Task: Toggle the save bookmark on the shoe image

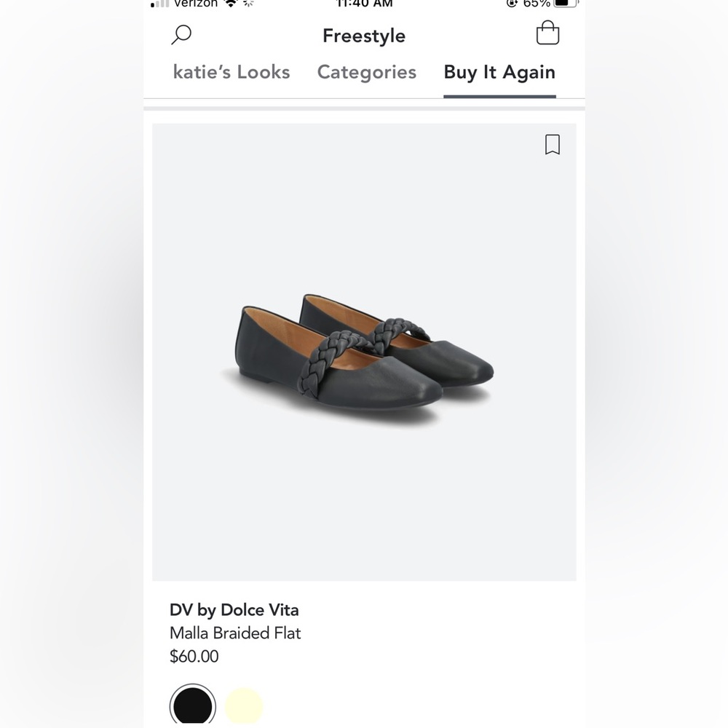Action: [x=553, y=145]
